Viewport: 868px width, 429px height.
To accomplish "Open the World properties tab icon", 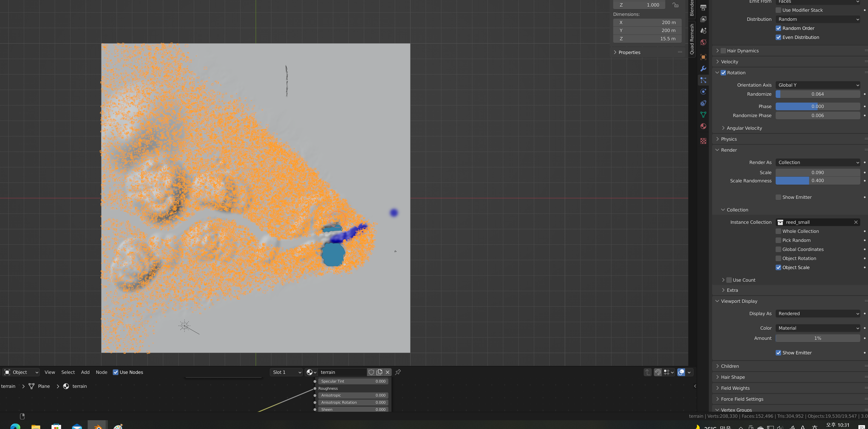I will click(703, 43).
